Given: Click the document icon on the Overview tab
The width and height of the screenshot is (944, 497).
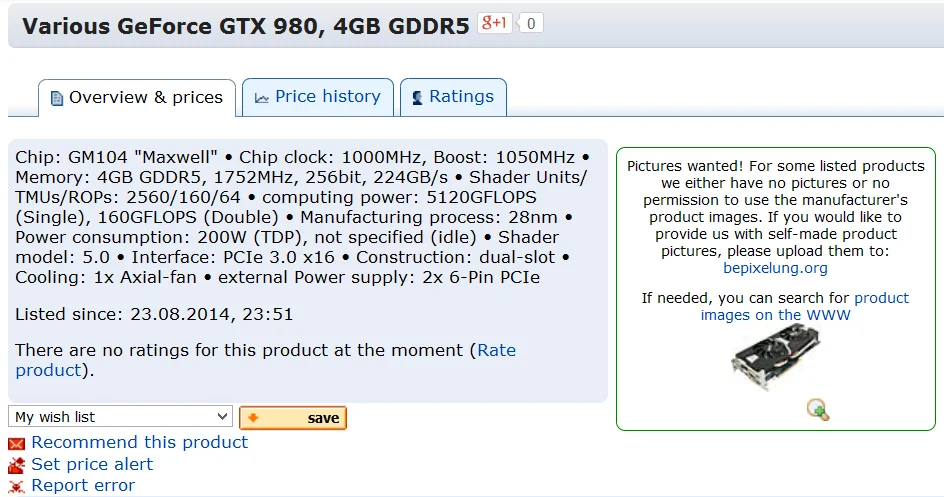Looking at the screenshot, I should [x=57, y=98].
